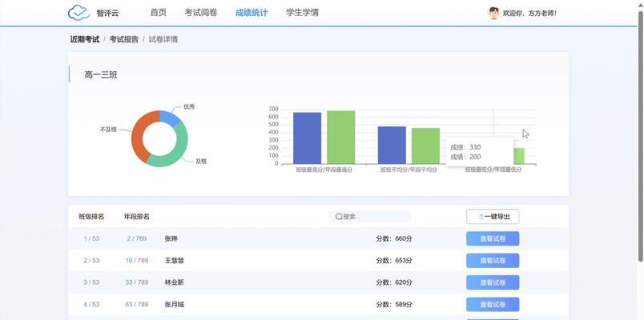Screen dimensions: 644x320
Task: Click the 不及格 legend label
Action: (x=108, y=130)
